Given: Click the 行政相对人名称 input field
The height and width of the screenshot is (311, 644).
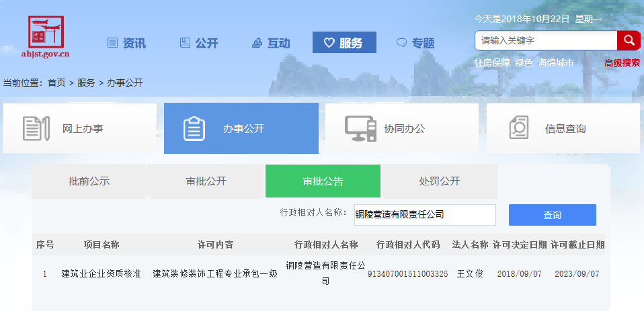Looking at the screenshot, I should click(x=425, y=214).
